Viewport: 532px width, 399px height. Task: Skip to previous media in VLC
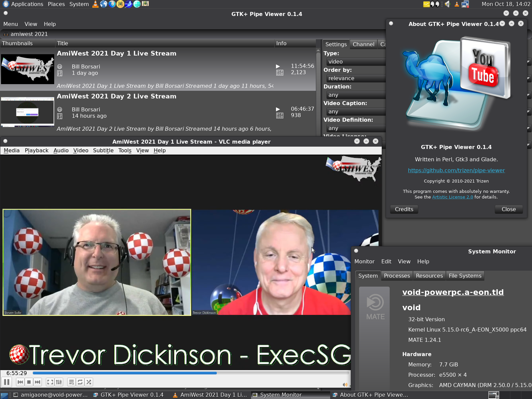point(20,382)
